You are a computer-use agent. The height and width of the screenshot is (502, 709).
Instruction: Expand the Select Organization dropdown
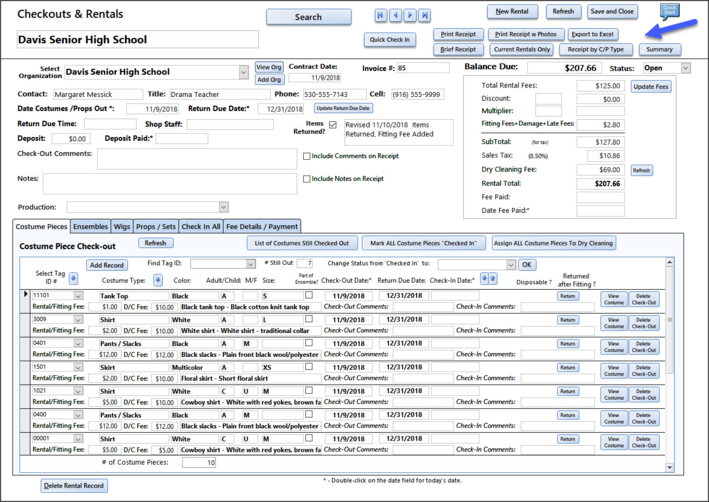[243, 73]
